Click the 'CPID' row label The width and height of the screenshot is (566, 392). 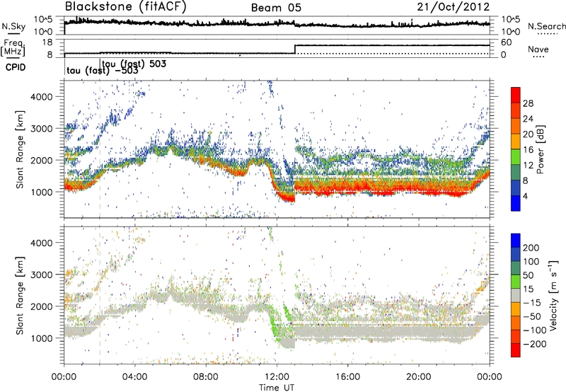(16, 67)
